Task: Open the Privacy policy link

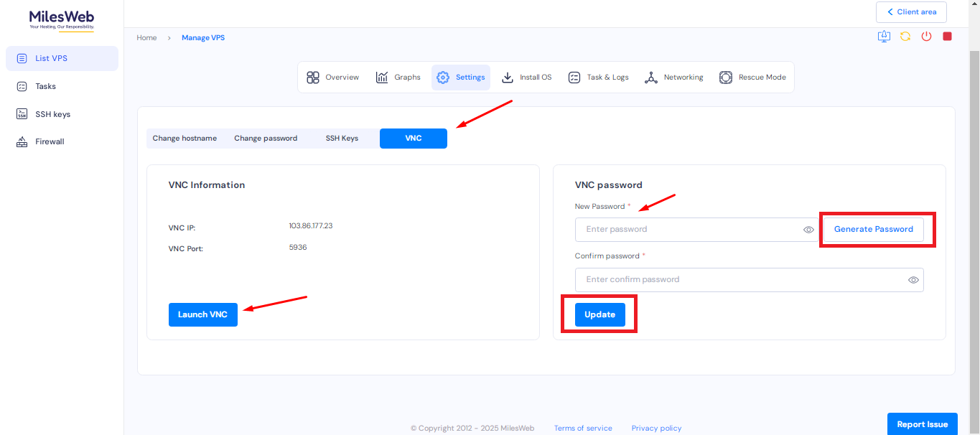Action: pyautogui.click(x=656, y=429)
